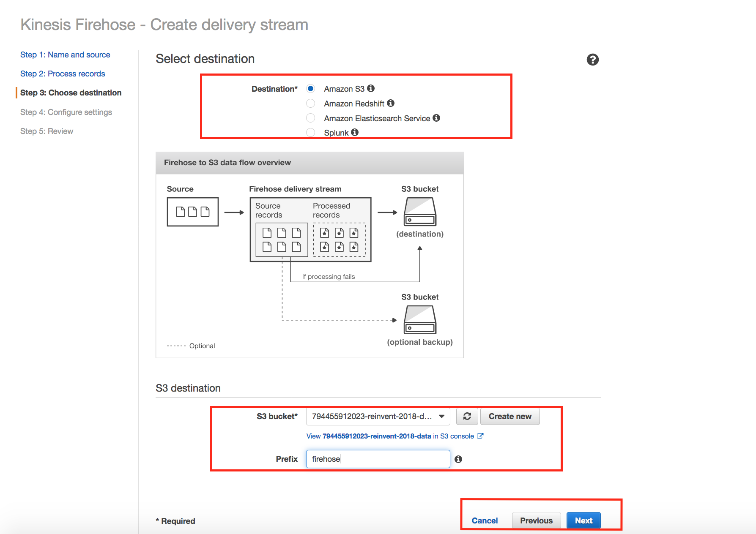Click the Source box in data flow diagram
The height and width of the screenshot is (534, 756).
point(193,212)
